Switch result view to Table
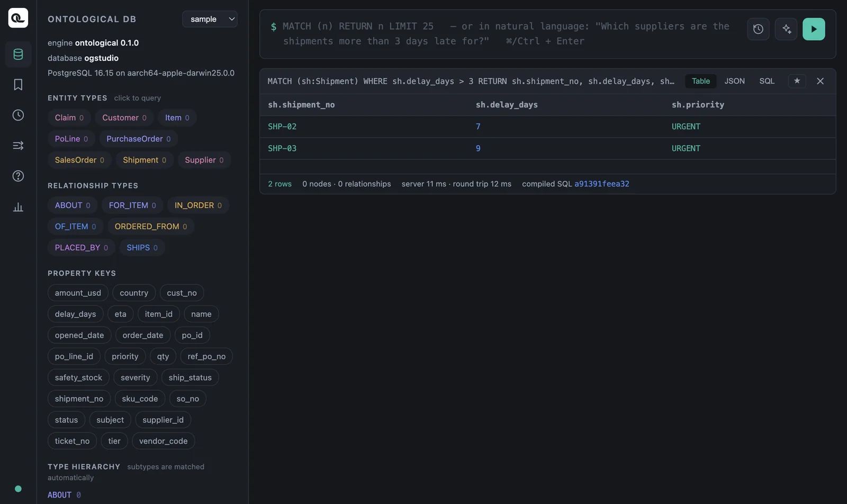This screenshot has width=847, height=504. 700,81
